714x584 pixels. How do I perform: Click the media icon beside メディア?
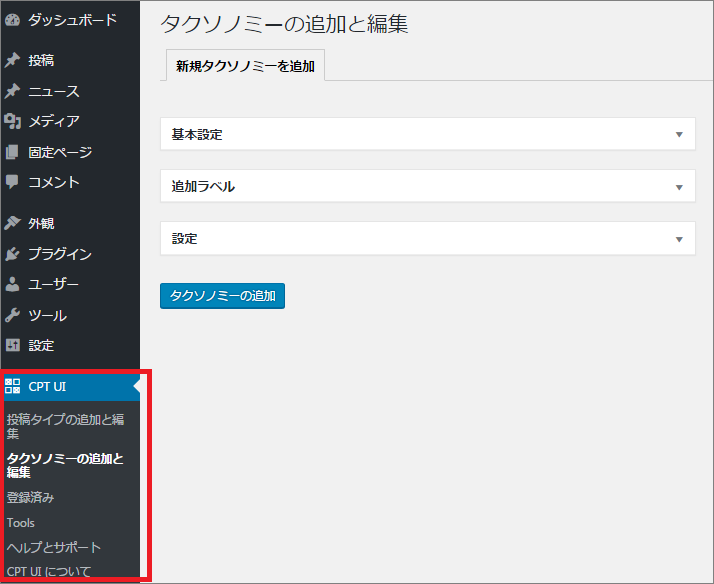coord(12,121)
